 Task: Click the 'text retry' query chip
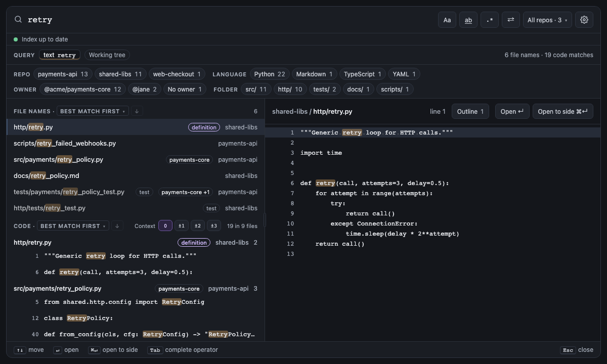(x=60, y=55)
